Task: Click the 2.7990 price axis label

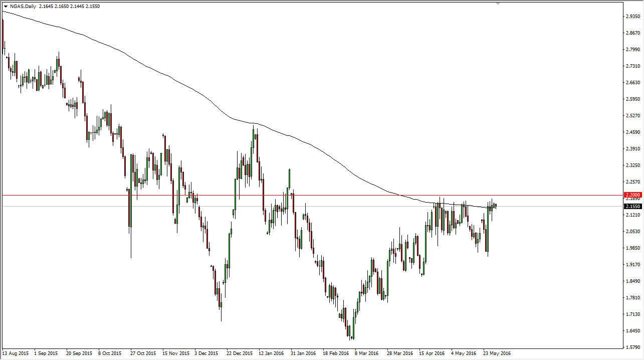Action: point(632,49)
